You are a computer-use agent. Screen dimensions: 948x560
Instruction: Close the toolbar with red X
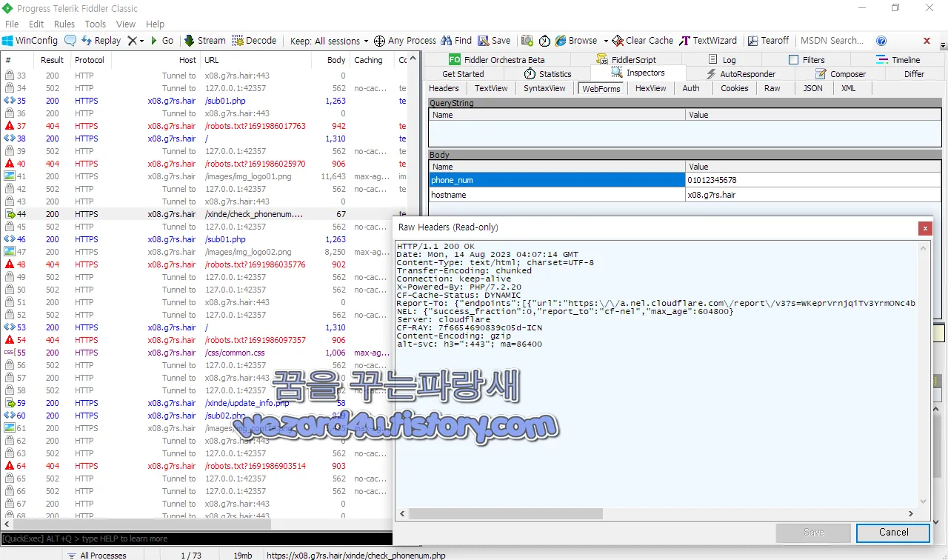point(927,41)
